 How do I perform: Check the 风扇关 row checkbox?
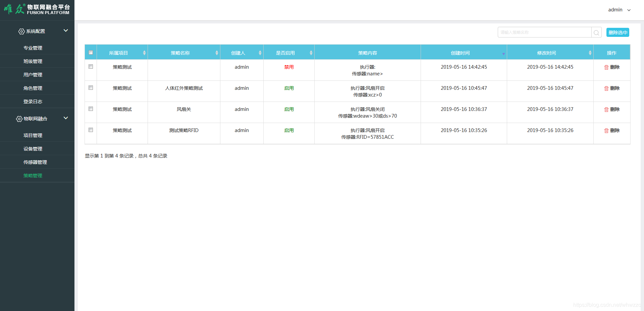click(91, 109)
